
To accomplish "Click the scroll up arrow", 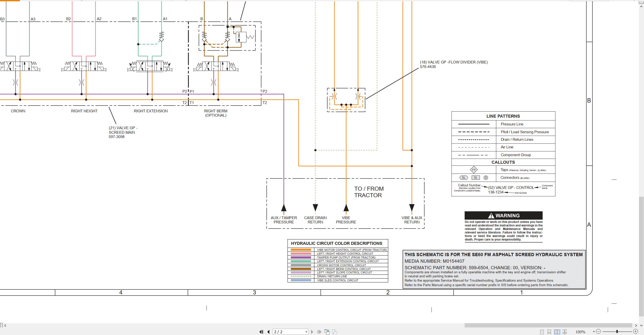I will pyautogui.click(x=641, y=7).
